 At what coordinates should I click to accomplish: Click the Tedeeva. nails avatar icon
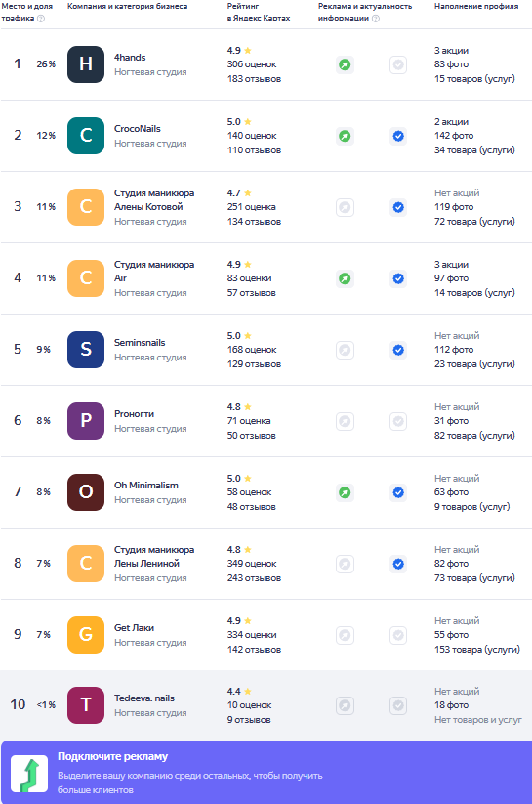click(x=86, y=705)
